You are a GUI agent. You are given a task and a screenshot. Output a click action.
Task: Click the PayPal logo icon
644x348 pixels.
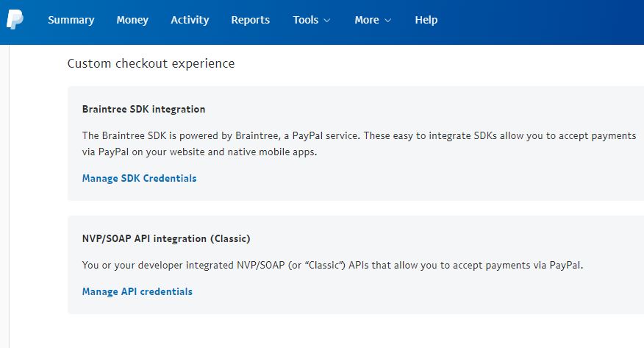point(15,19)
